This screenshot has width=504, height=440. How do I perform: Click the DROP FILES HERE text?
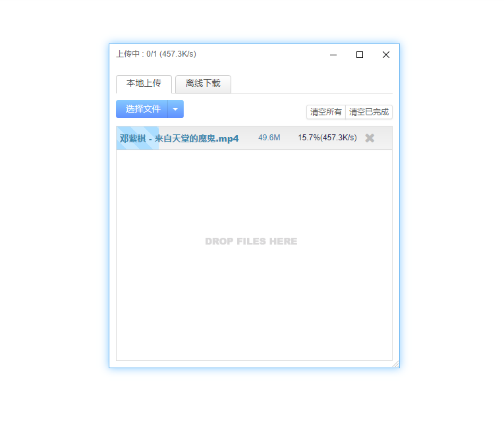(251, 242)
